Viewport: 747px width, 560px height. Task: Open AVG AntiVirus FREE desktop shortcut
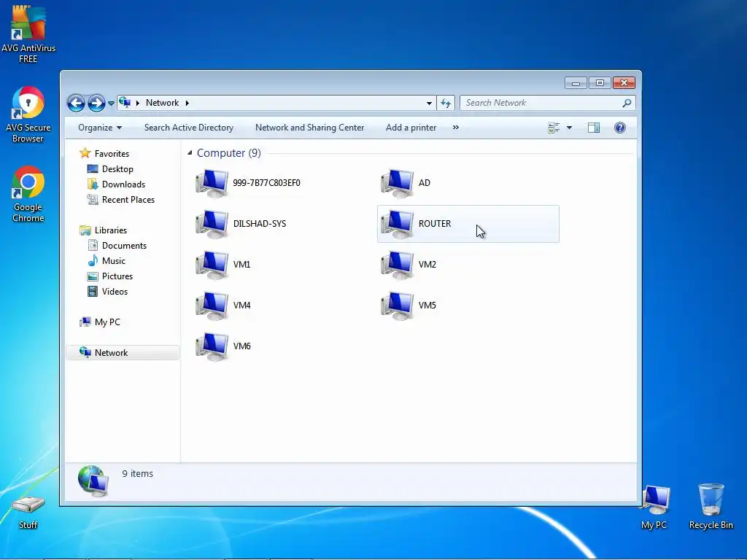(28, 34)
